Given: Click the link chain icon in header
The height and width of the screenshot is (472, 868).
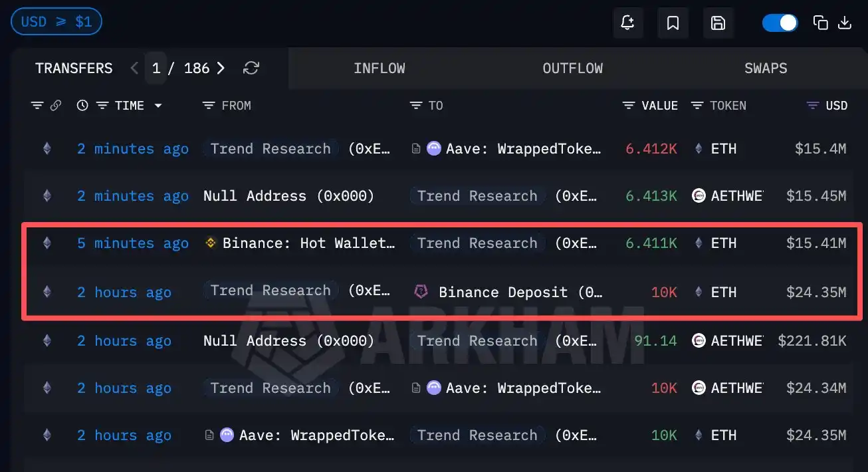Looking at the screenshot, I should 56,106.
